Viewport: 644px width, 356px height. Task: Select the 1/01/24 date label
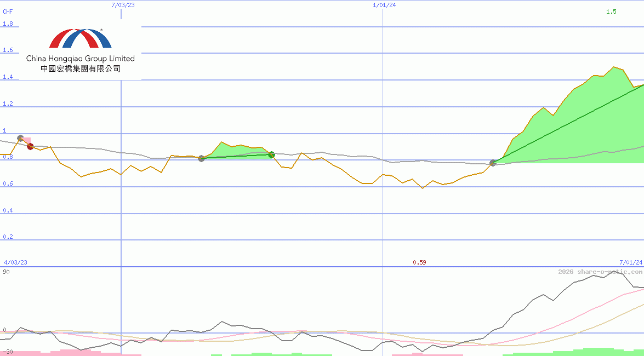pos(384,5)
